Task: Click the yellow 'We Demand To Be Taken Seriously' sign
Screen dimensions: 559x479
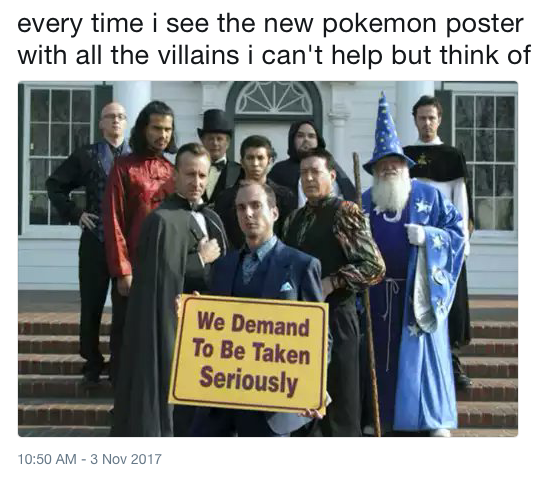Action: click(249, 354)
